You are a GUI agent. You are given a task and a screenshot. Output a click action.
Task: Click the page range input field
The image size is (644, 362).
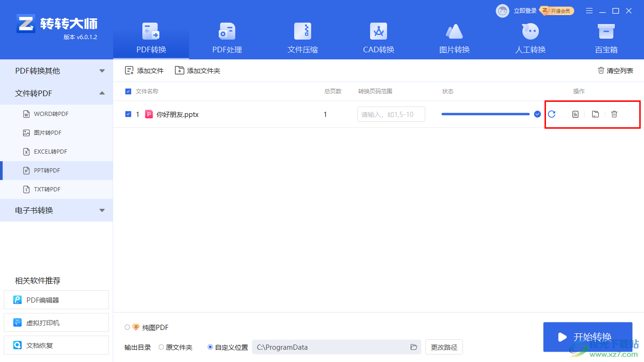(391, 114)
